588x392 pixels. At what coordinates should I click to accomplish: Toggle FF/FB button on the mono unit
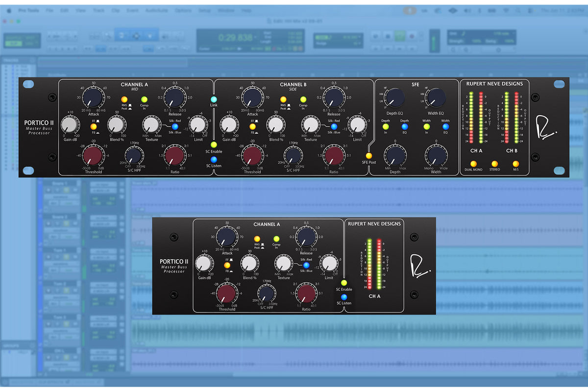coord(227,265)
